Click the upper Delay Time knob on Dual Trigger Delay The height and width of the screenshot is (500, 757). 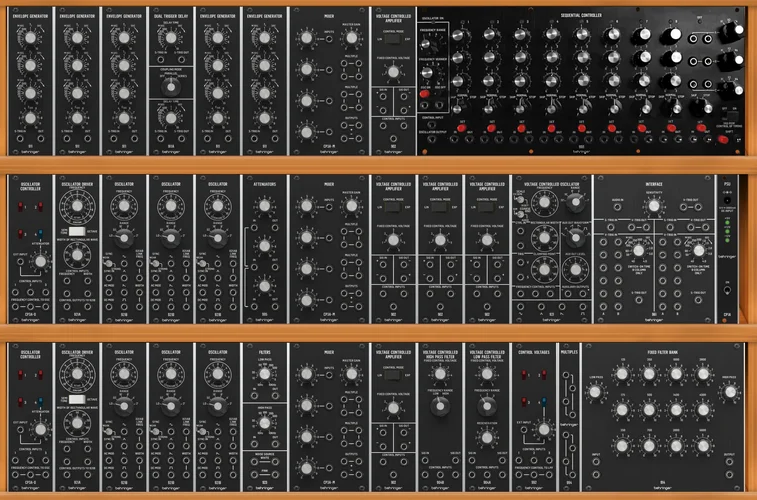tap(170, 38)
